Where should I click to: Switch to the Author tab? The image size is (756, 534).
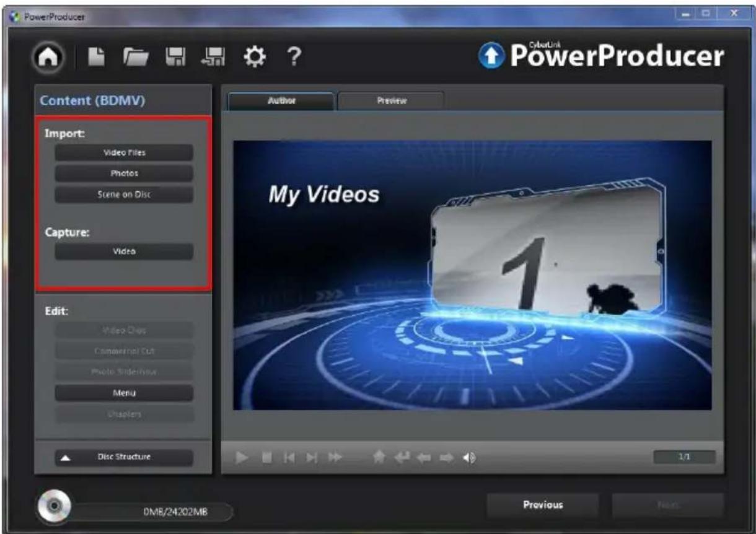[x=281, y=101]
